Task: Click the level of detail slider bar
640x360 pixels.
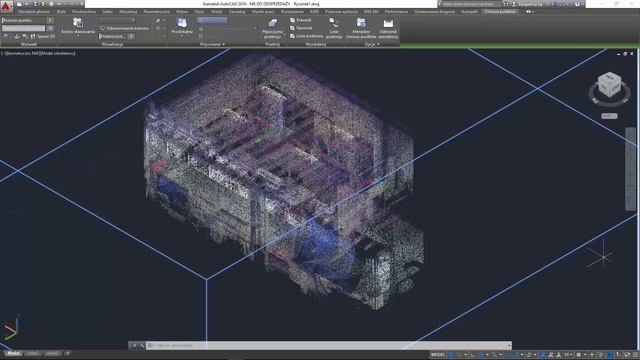Action: [x=24, y=29]
